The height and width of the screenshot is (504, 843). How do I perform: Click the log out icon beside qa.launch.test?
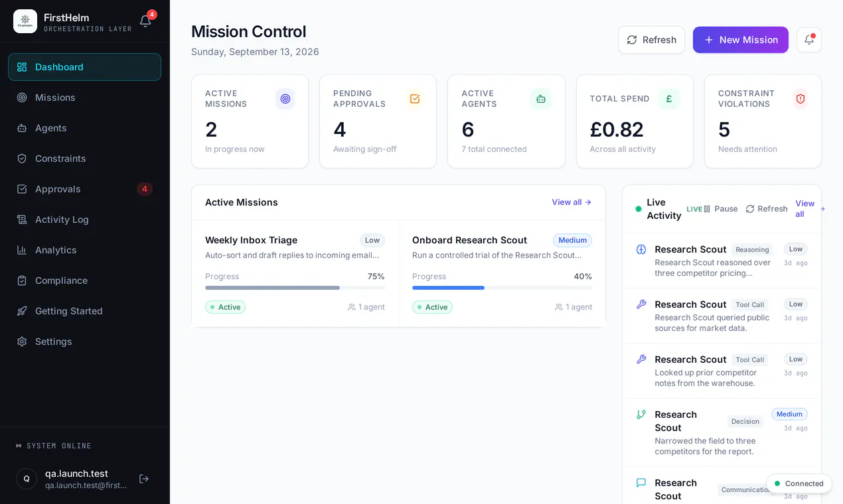[144, 479]
